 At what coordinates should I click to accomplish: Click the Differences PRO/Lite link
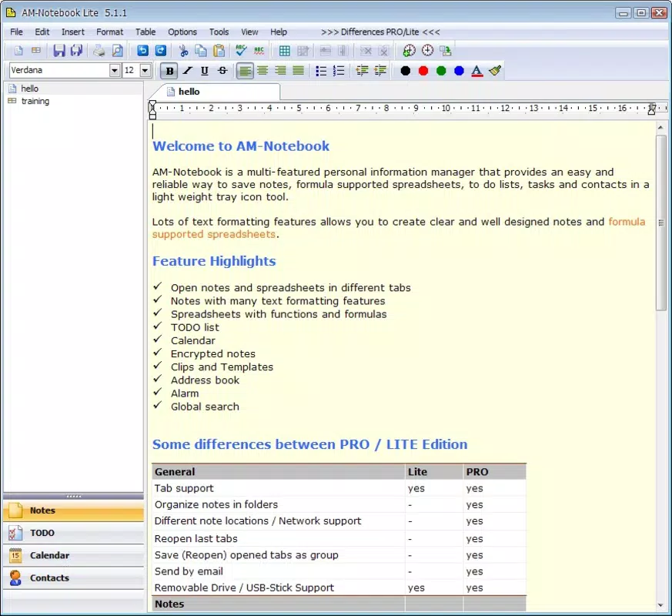point(380,32)
